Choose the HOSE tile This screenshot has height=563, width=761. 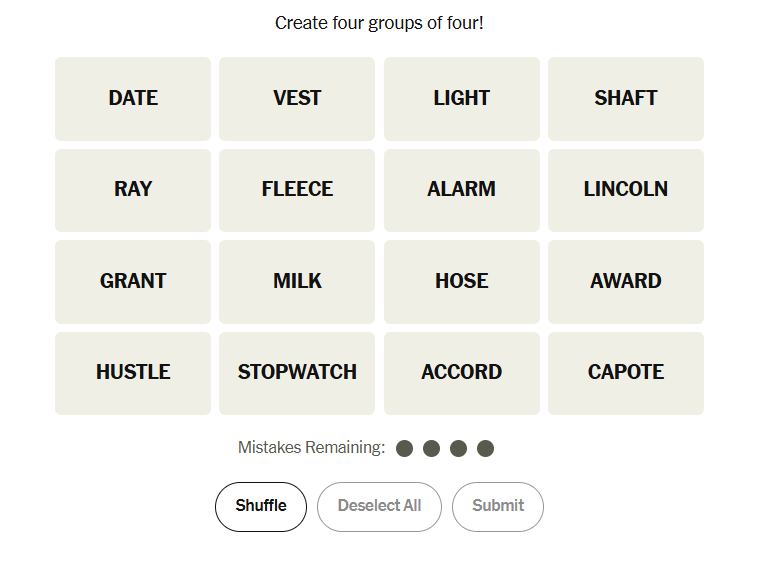[x=461, y=281]
